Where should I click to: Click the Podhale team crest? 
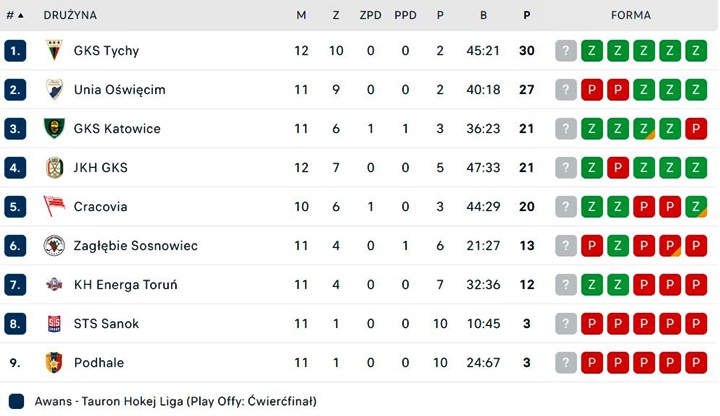point(54,363)
